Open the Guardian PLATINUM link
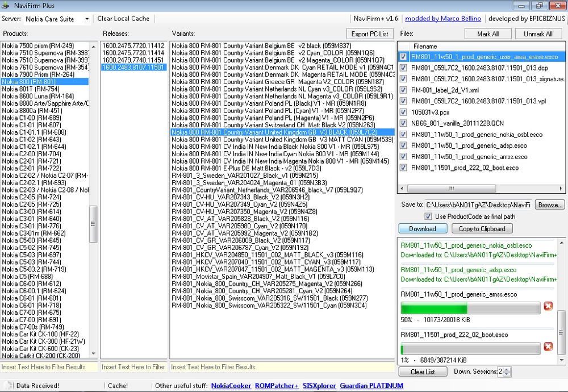Screen dimensions: 568x392 point(371,386)
